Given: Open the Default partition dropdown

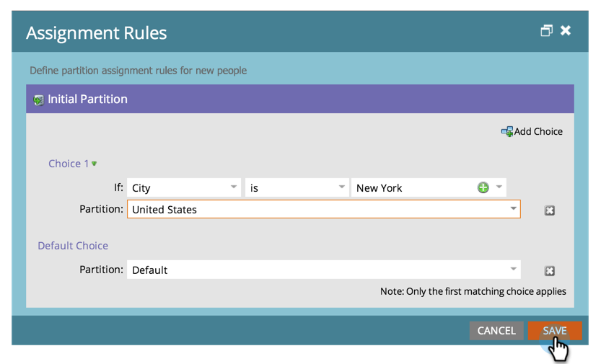Looking at the screenshot, I should (x=513, y=270).
